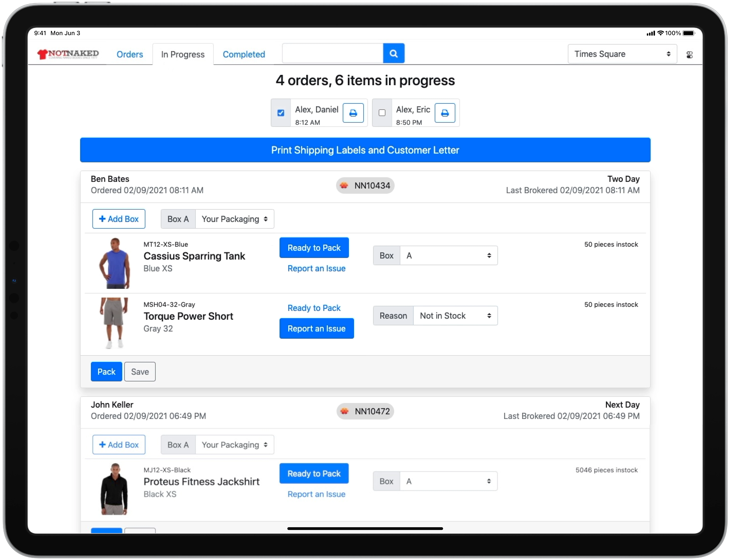Expand Your Packaging dropdown in John Keller order

point(235,445)
